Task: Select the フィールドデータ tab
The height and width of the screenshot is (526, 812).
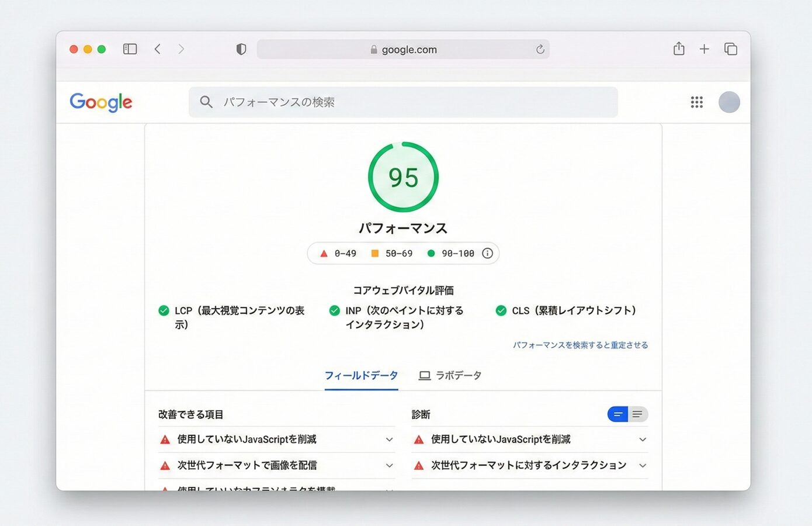Action: point(361,375)
